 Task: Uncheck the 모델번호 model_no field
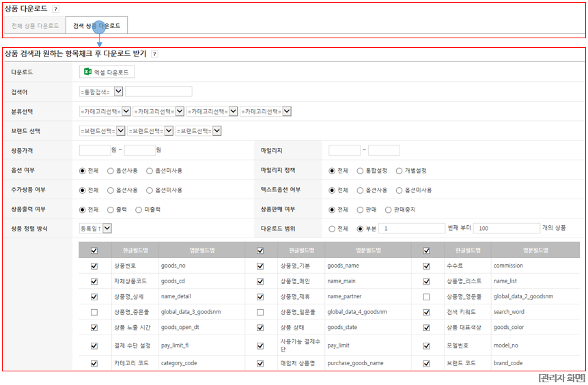click(x=426, y=346)
